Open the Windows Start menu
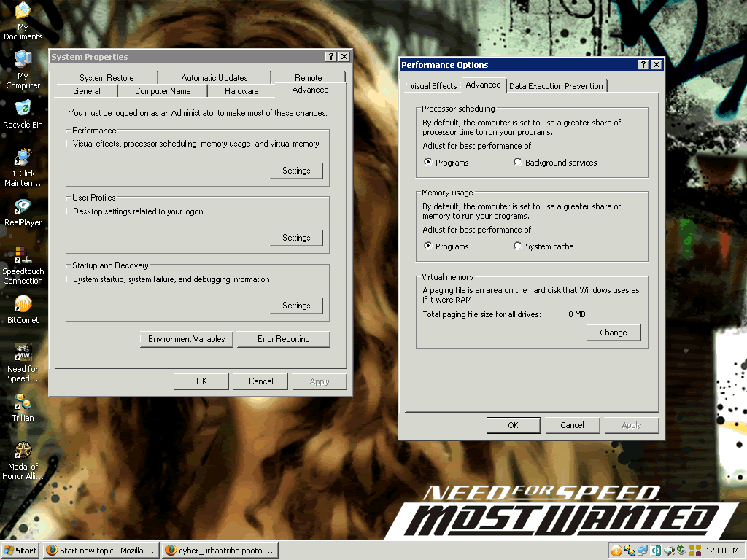747x560 pixels. (20, 551)
